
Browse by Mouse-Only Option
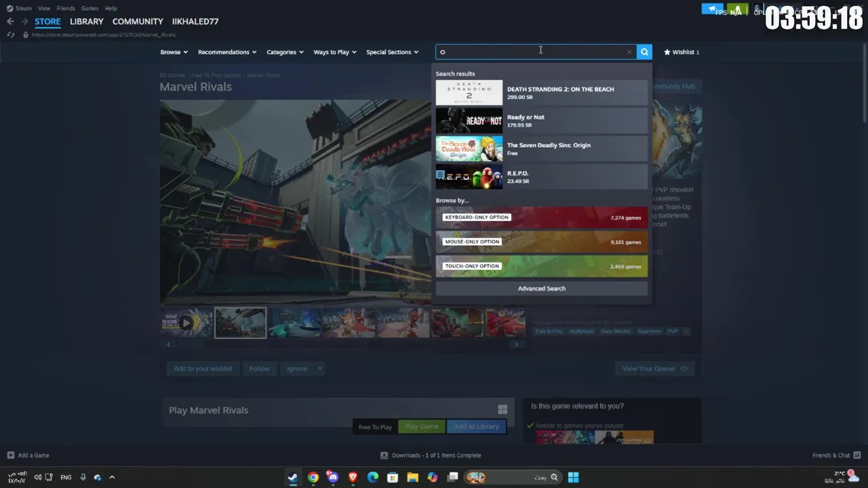pos(541,242)
